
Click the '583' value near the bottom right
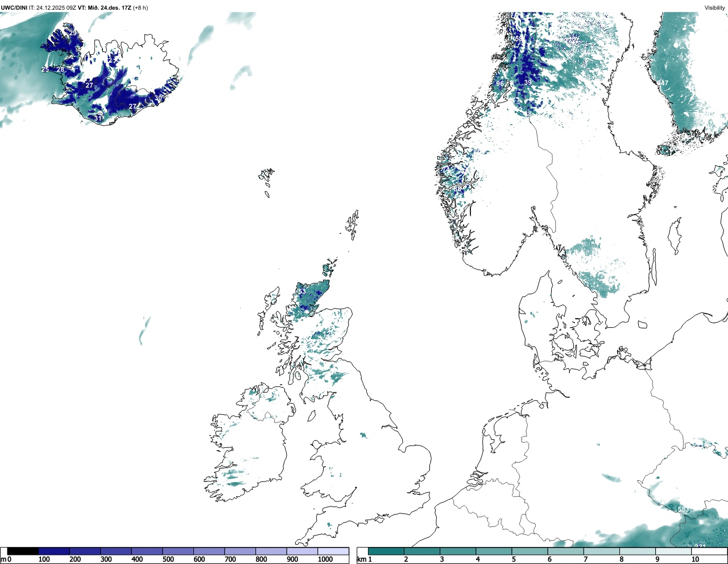coord(683,509)
